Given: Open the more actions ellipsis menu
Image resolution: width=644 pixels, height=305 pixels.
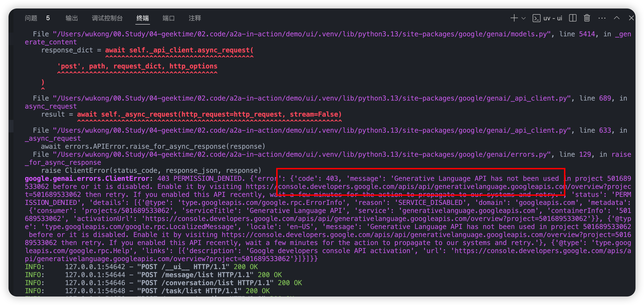Looking at the screenshot, I should click(602, 18).
